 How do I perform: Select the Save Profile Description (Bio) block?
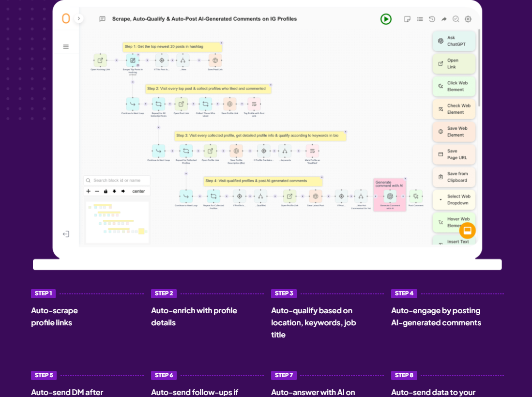coord(237,151)
